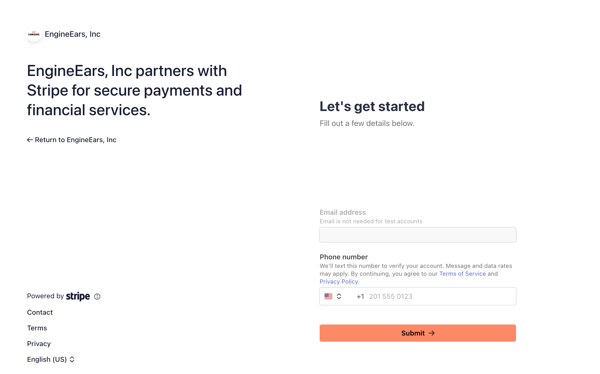600x374 pixels.
Task: Submit the form with the orange button
Action: 418,333
